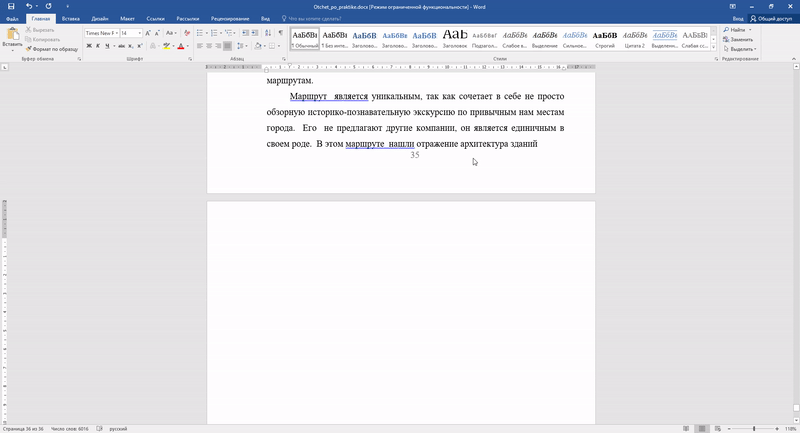
Task: Switch to the Ссылки tab
Action: (x=155, y=19)
